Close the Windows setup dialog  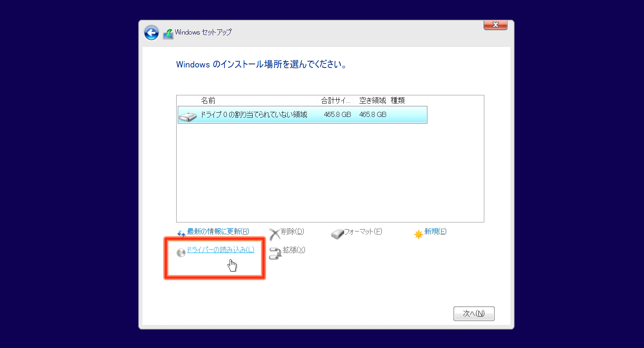(x=495, y=25)
